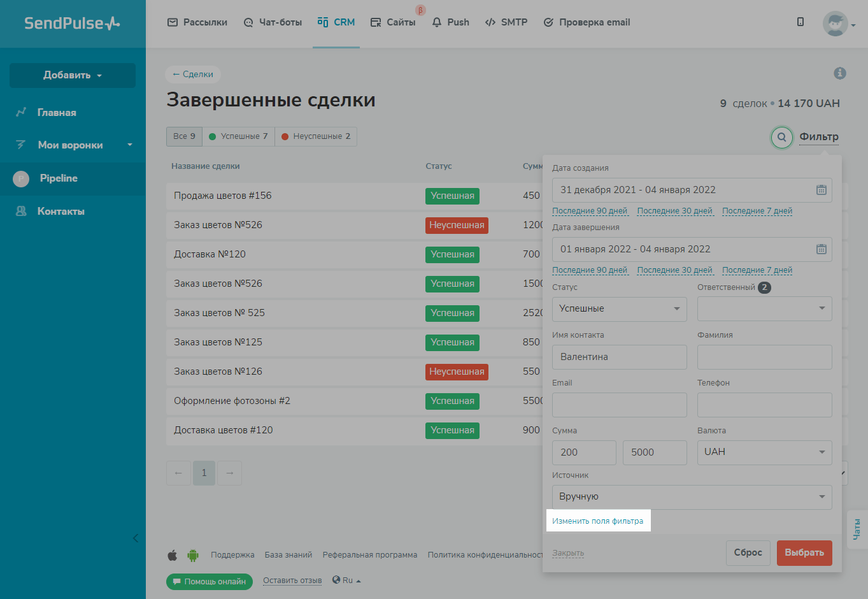Click the Android app icon
Image resolution: width=868 pixels, height=599 pixels.
[x=192, y=555]
